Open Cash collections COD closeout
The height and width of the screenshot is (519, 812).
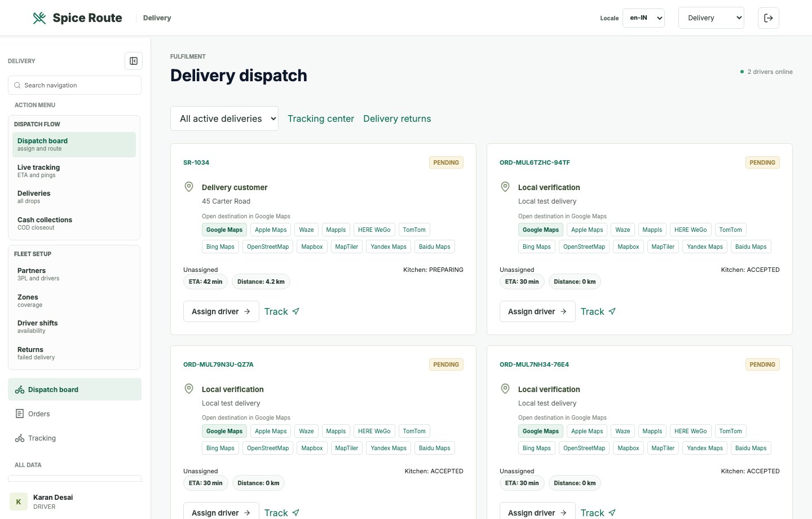(x=74, y=223)
